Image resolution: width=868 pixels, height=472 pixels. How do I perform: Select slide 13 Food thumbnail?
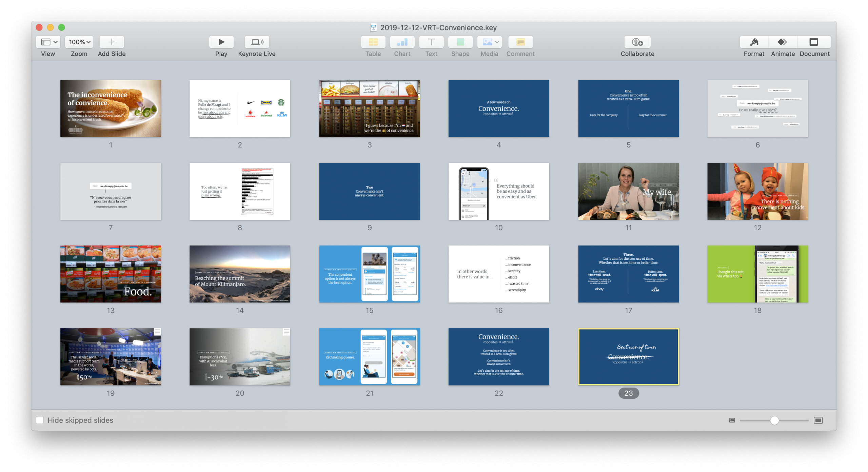(x=111, y=274)
